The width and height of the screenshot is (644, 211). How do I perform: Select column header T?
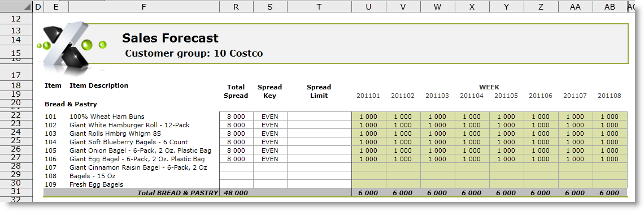319,7
